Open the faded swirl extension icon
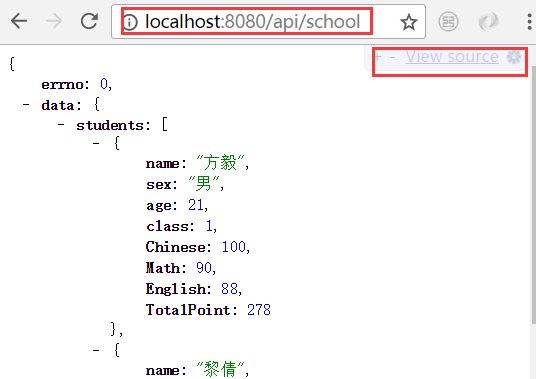Image resolution: width=536 pixels, height=379 pixels. tap(488, 22)
